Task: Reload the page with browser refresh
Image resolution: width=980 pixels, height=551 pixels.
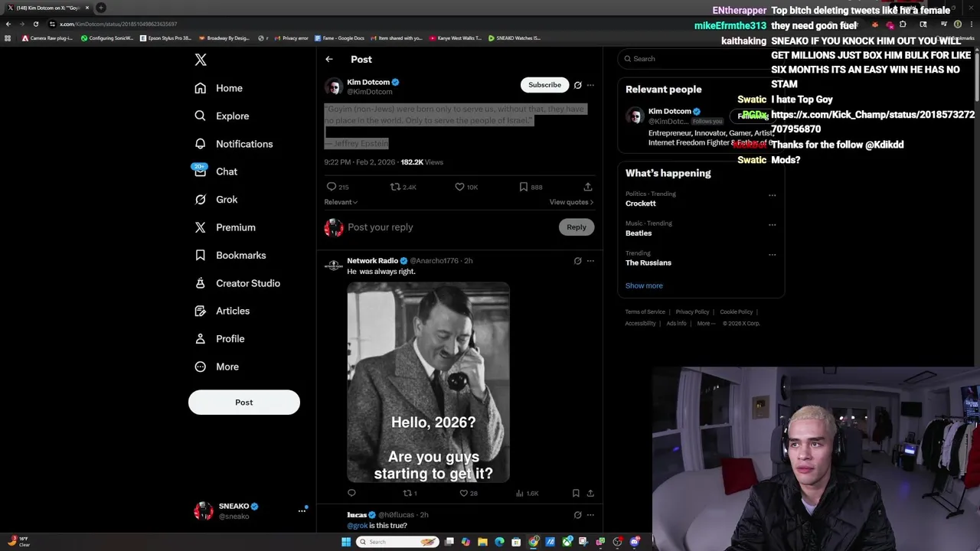Action: 35,24
